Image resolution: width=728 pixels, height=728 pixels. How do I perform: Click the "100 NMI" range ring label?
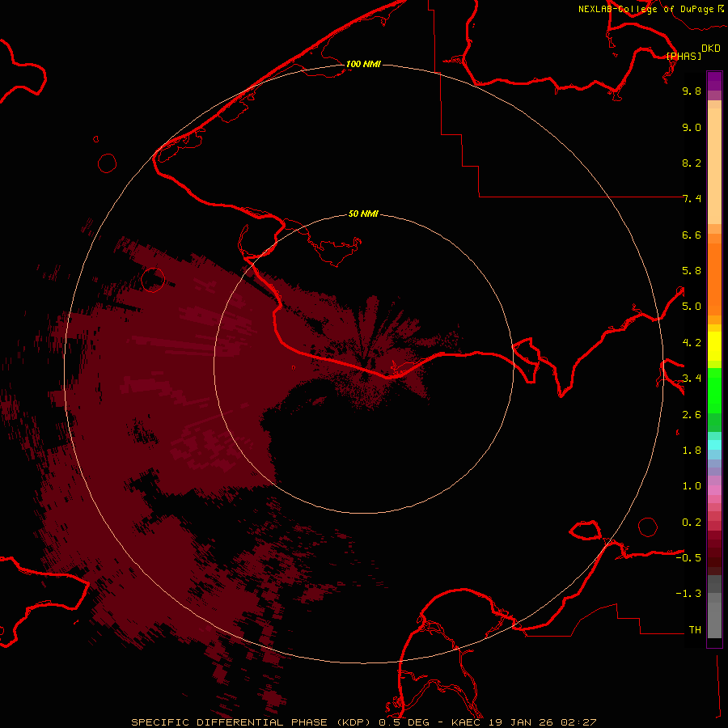pos(363,64)
